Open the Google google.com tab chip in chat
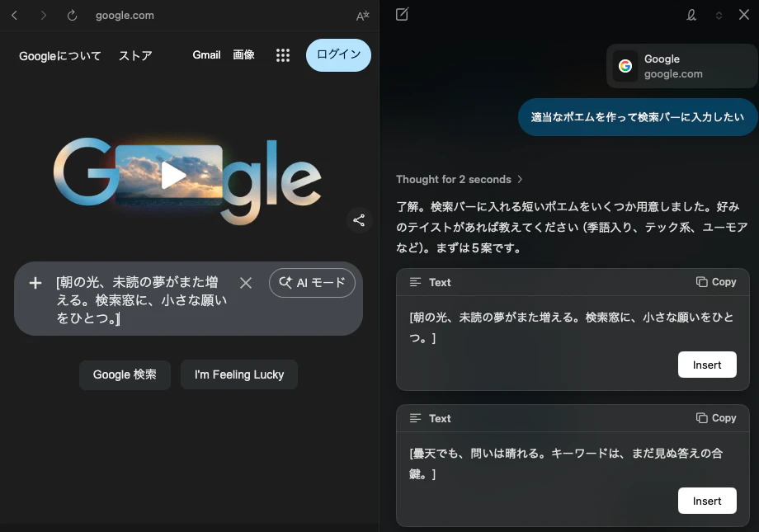Viewport: 759px width, 532px height. coord(681,66)
